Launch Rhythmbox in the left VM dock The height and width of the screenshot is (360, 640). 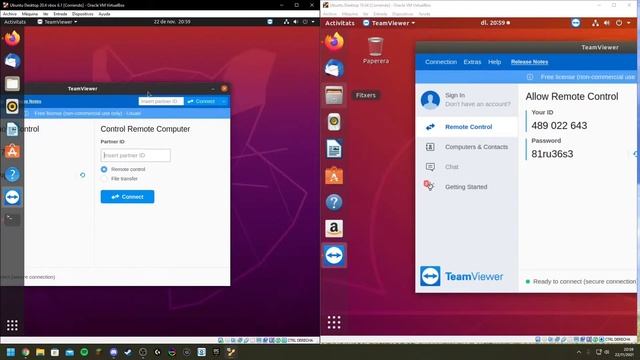click(12, 107)
